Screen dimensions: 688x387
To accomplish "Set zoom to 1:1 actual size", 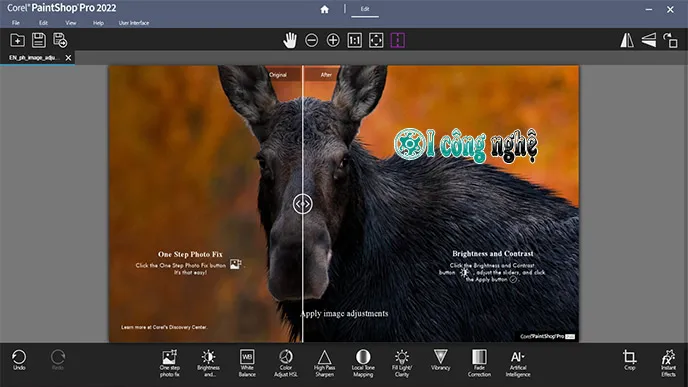I will coord(355,40).
